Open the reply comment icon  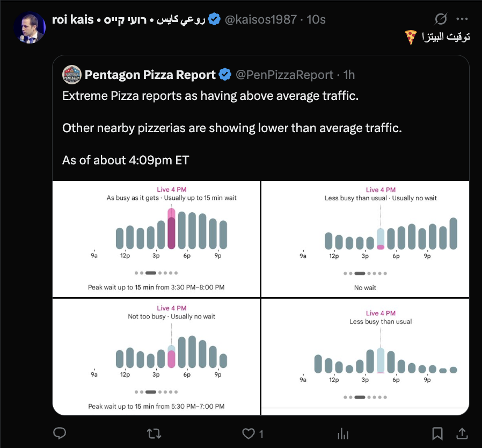pos(60,433)
